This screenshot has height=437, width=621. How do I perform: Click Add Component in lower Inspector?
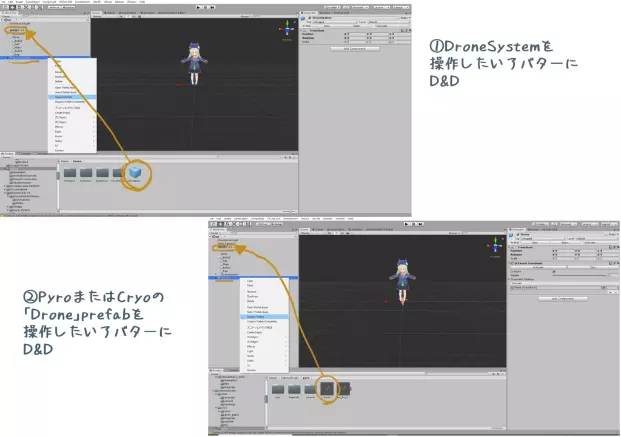pyautogui.click(x=563, y=298)
